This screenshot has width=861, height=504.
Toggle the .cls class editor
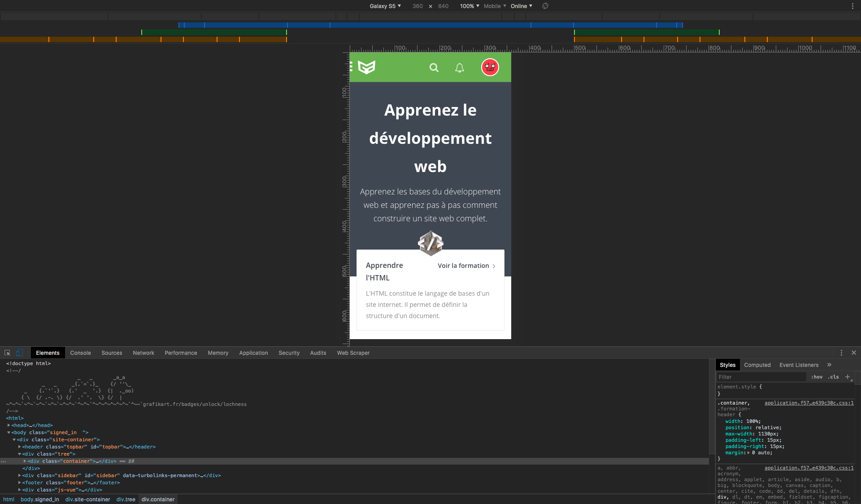tap(833, 377)
